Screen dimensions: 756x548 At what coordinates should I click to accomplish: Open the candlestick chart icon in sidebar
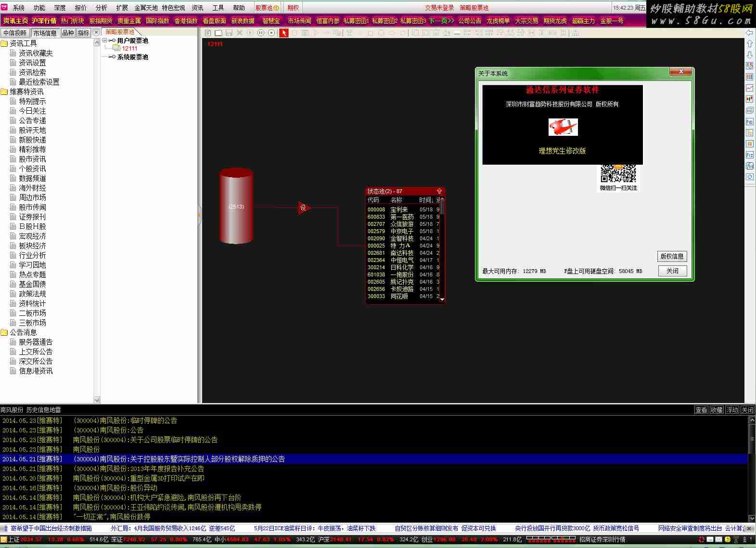(x=750, y=99)
